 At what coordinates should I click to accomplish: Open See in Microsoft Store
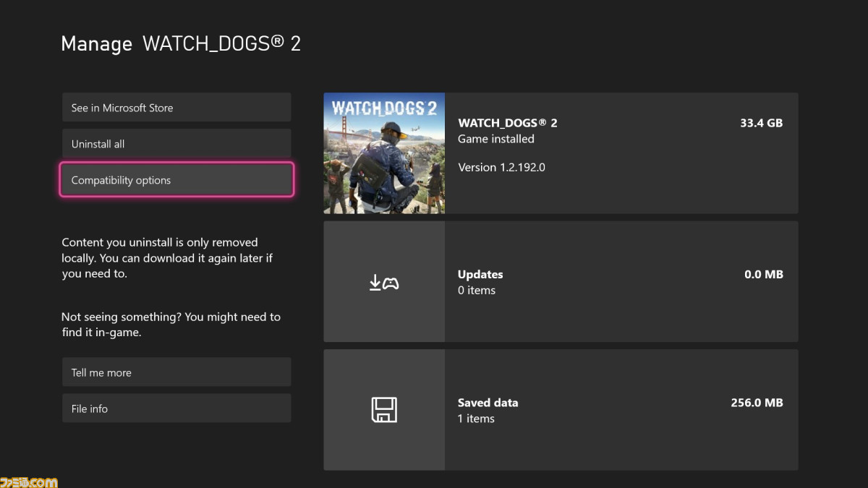[x=176, y=107]
